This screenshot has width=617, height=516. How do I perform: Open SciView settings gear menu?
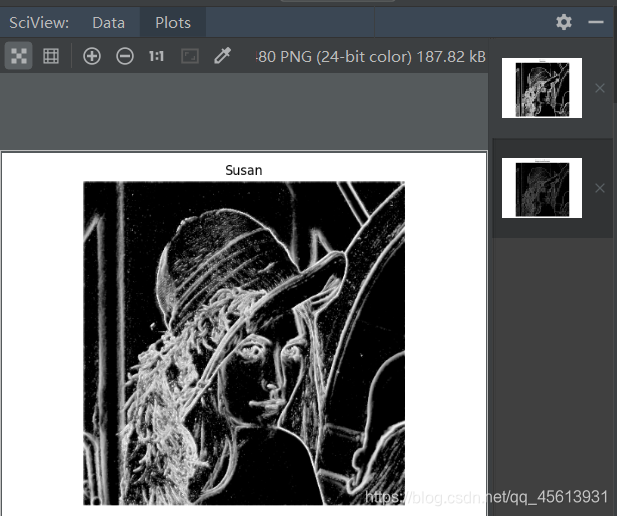click(564, 22)
